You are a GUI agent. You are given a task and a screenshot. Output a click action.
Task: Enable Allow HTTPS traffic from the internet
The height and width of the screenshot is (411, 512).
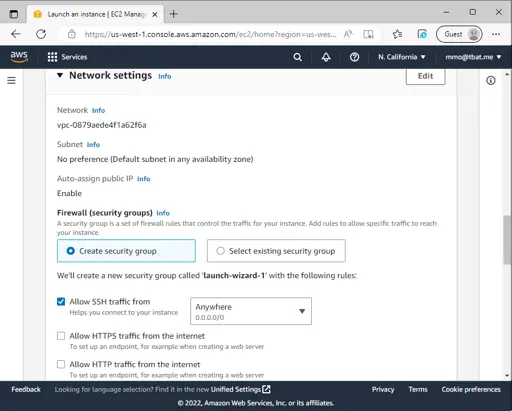coord(61,336)
